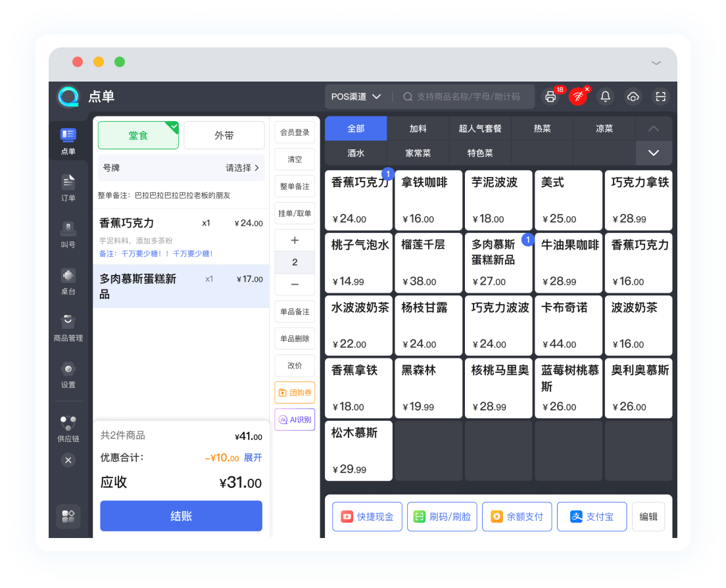The image size is (726, 588).
Task: Open 叫号 in the left sidebar
Action: click(x=68, y=234)
